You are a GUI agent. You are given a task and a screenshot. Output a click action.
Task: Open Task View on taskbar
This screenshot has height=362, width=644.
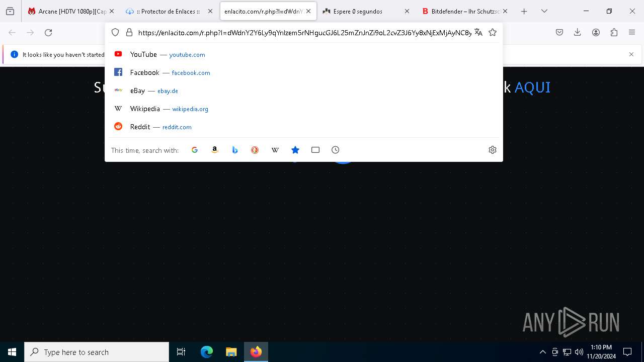181,352
